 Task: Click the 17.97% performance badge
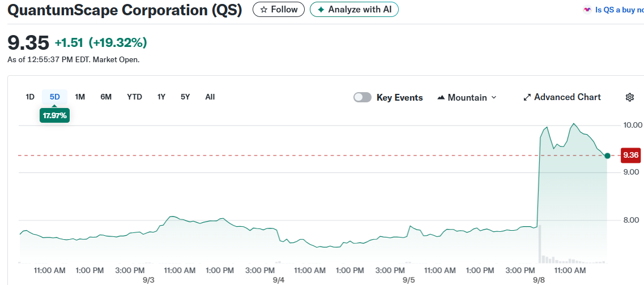click(54, 116)
